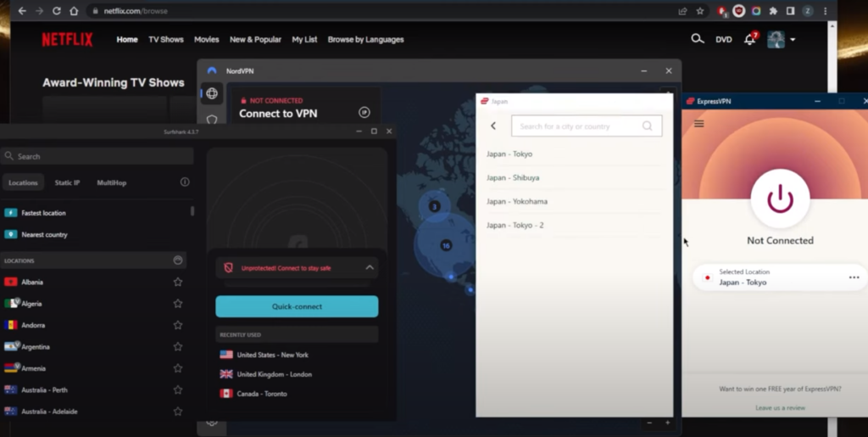868x437 pixels.
Task: Favorite Albania with its star
Action: (x=178, y=282)
